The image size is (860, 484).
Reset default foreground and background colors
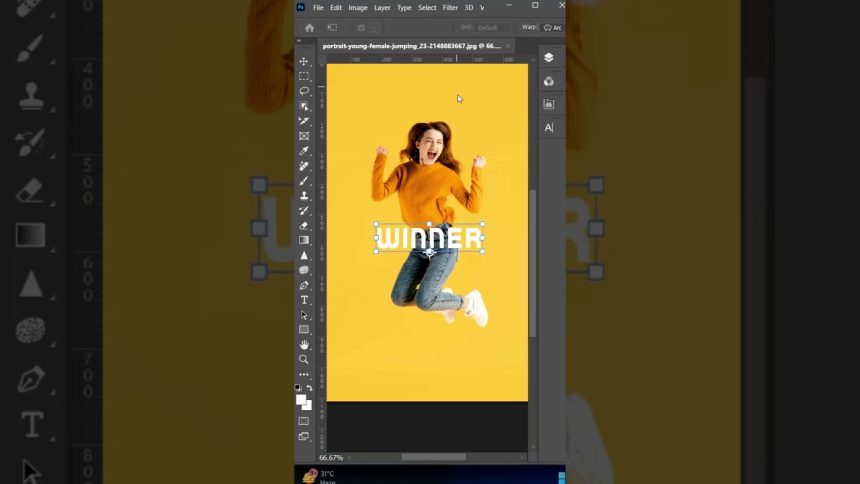298,388
